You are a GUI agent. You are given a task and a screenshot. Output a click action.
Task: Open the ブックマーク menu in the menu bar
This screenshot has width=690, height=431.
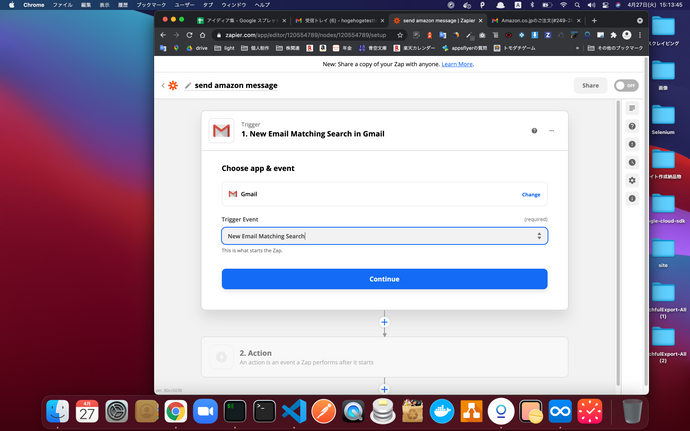click(x=151, y=5)
